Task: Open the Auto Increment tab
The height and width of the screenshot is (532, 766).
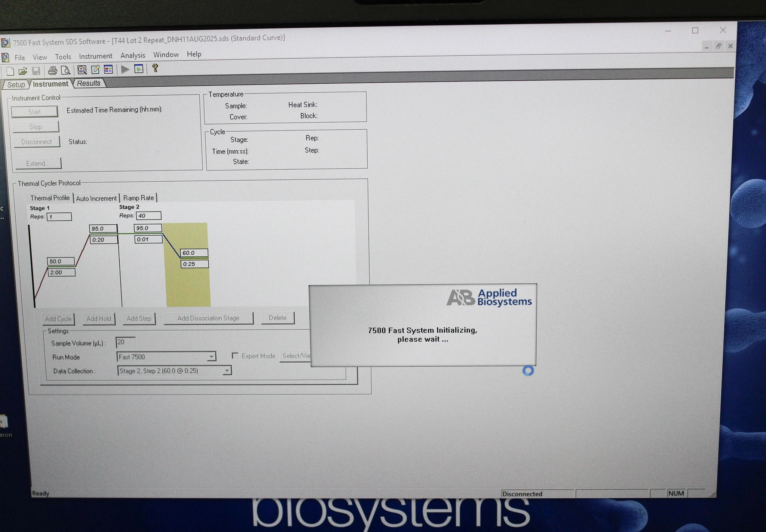Action: 96,199
